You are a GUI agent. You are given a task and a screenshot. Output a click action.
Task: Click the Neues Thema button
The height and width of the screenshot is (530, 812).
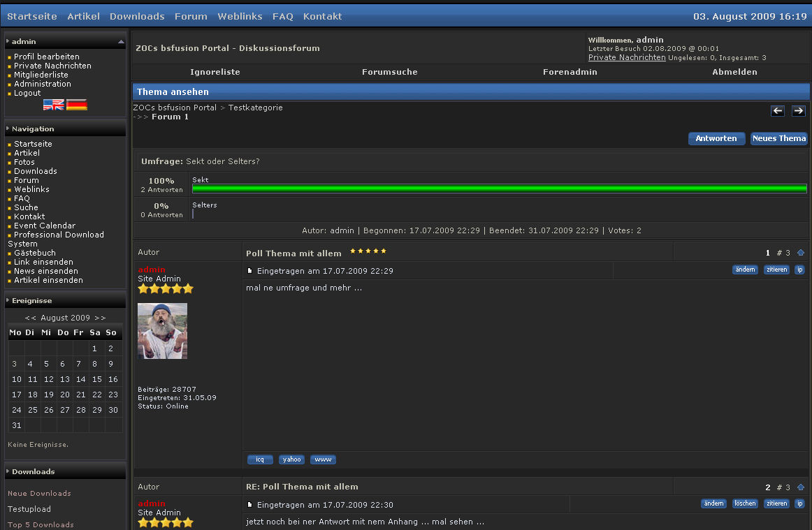[778, 138]
